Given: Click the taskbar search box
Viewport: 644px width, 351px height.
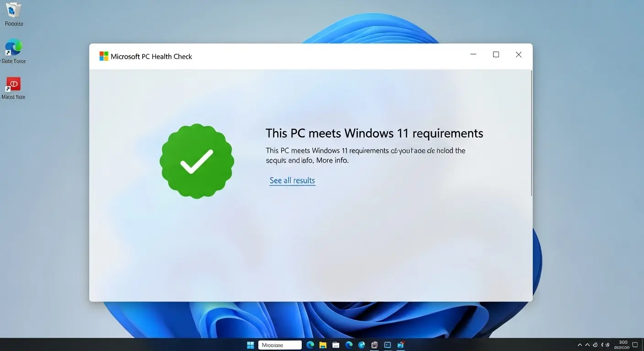Looking at the screenshot, I should (x=280, y=345).
